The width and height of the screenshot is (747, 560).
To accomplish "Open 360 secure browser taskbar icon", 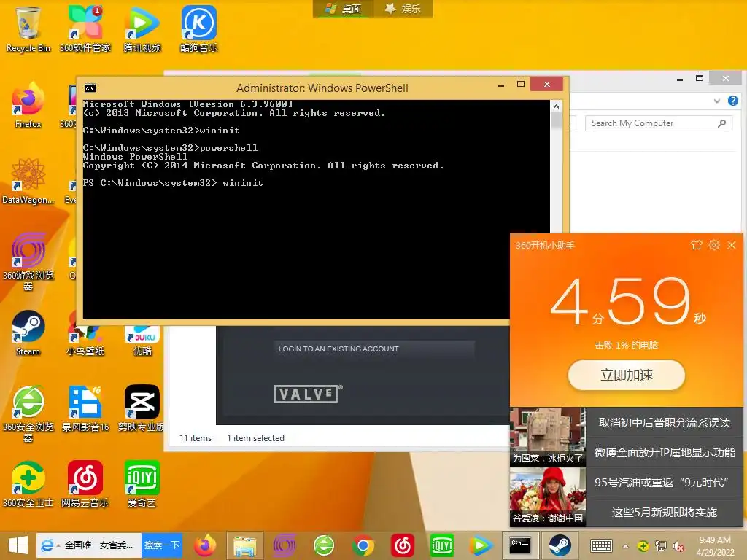I will [x=324, y=545].
